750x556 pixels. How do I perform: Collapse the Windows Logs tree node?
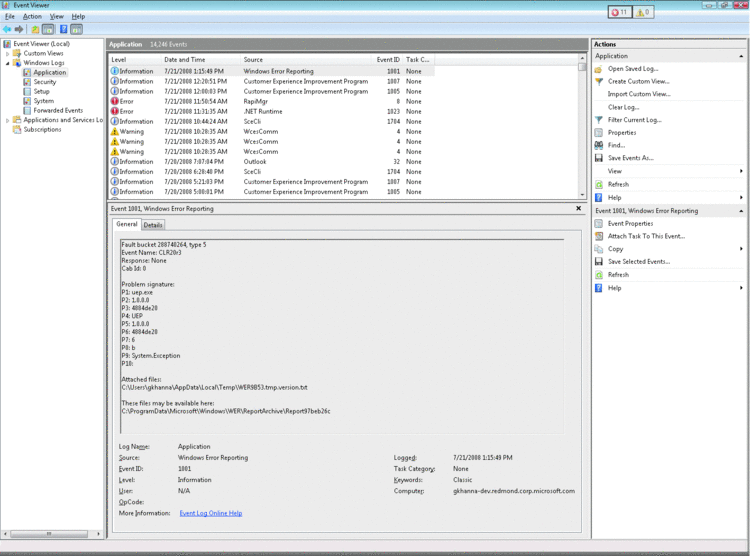click(8, 63)
